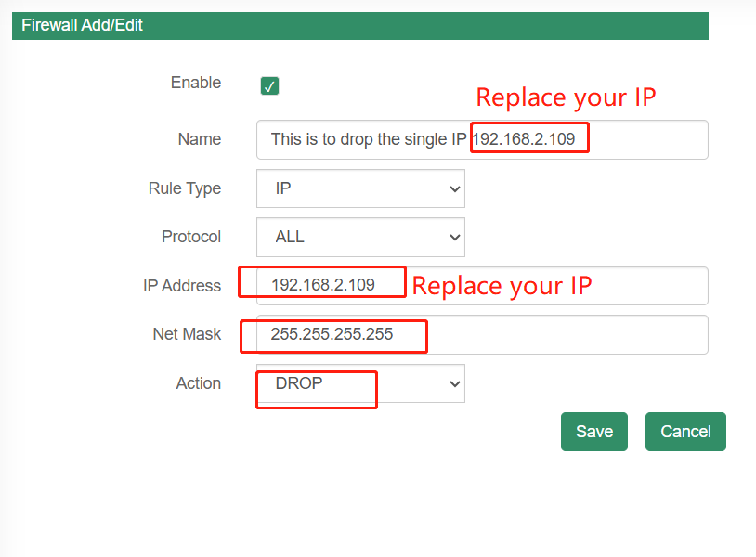
Task: Click the Rule Type dropdown chevron arrow
Action: coord(455,188)
